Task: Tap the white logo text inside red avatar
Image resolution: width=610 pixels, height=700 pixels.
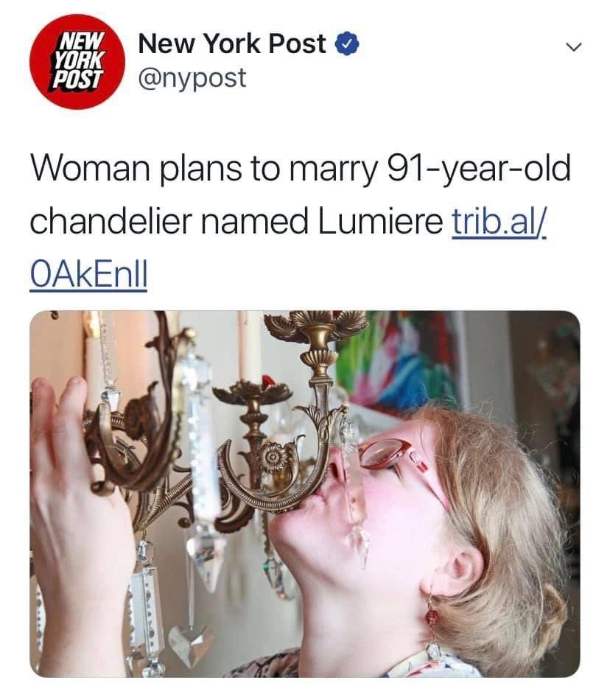Action: (x=79, y=60)
